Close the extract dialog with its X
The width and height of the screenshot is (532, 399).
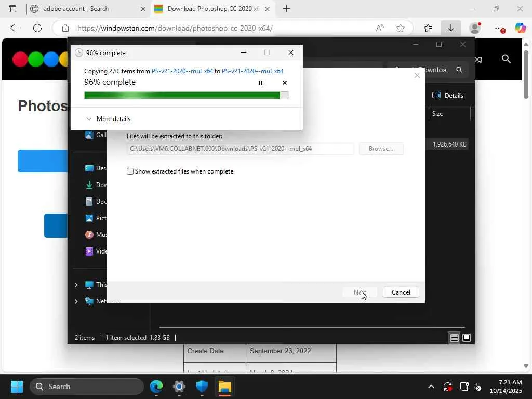point(417,75)
